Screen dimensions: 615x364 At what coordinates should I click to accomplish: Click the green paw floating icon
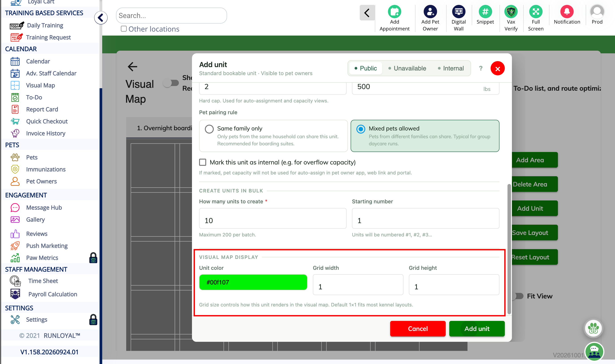[x=593, y=328]
